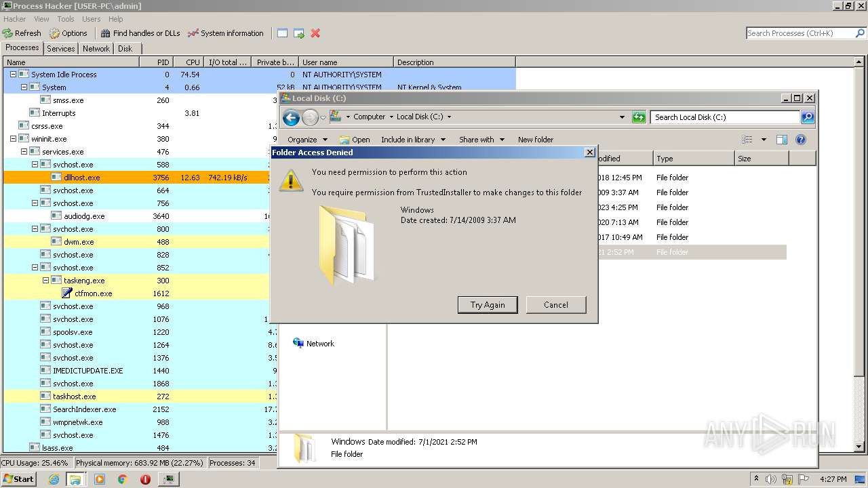868x488 pixels.
Task: Select the audiodg.exe process
Action: pos(84,216)
